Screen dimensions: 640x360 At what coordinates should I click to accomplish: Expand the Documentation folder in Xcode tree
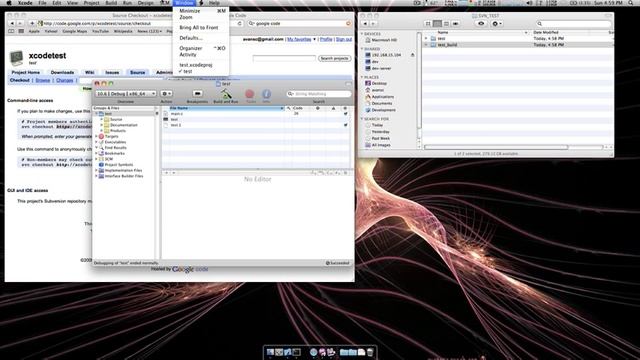[x=102, y=125]
